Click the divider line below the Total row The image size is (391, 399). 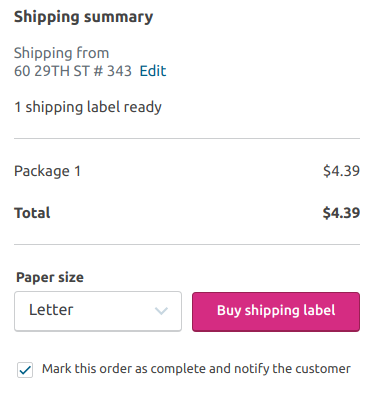[187, 244]
